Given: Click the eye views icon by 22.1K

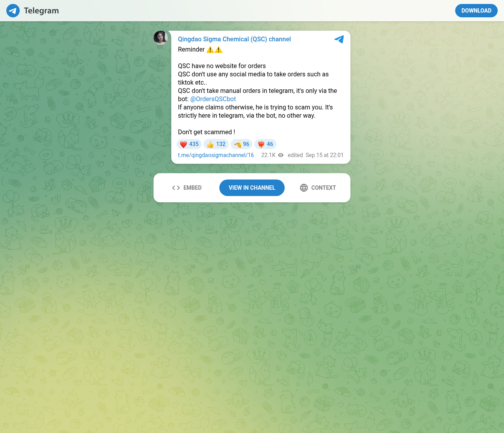Looking at the screenshot, I should [x=281, y=155].
